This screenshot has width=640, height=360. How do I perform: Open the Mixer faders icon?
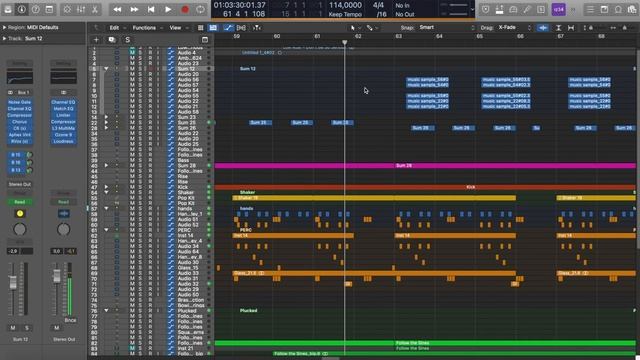pos(81,9)
